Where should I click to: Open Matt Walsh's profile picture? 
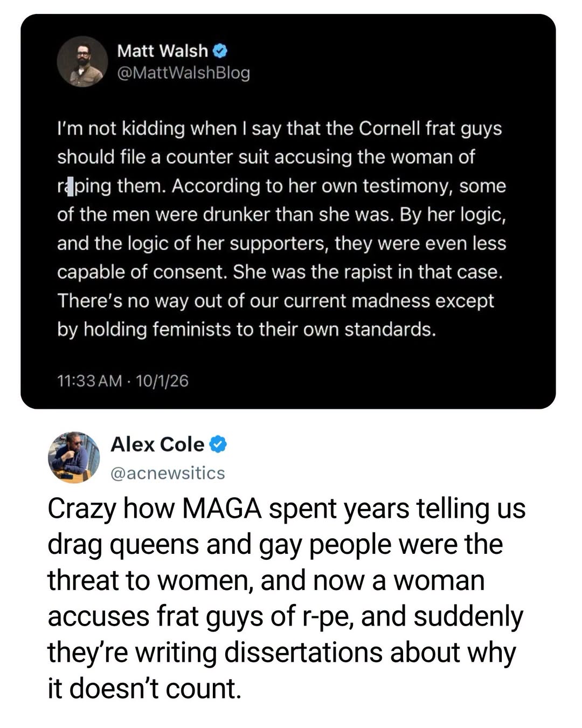point(82,61)
